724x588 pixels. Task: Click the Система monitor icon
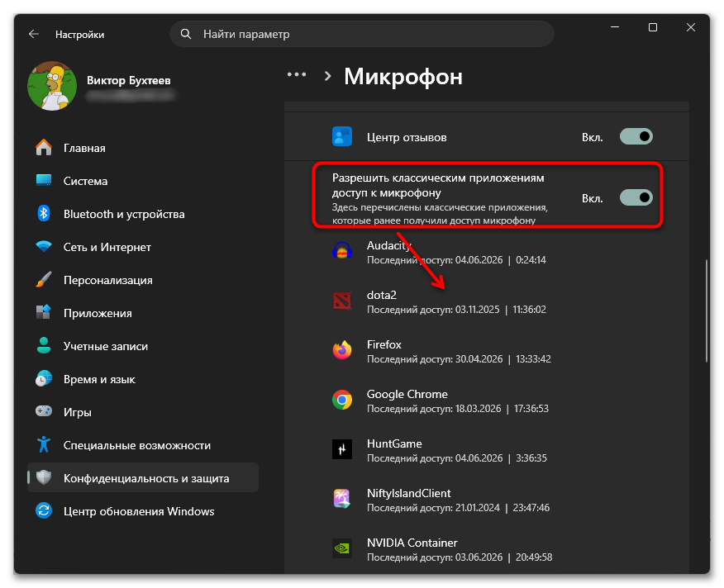click(x=44, y=181)
